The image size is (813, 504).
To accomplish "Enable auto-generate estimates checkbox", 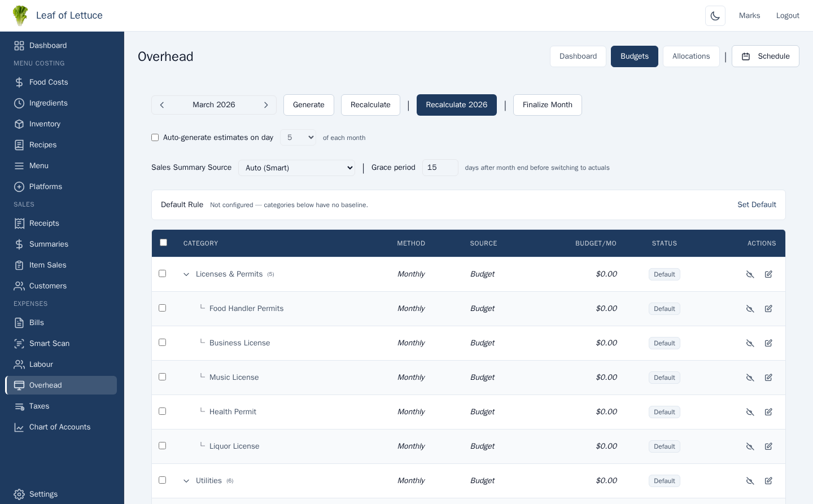I will coord(155,138).
